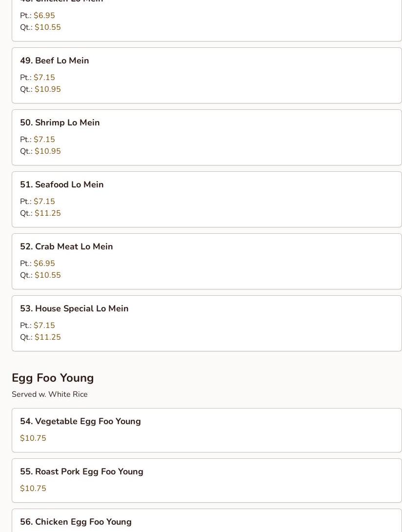
Task: Click the Egg Foo Young section heading
Action: tap(53, 378)
